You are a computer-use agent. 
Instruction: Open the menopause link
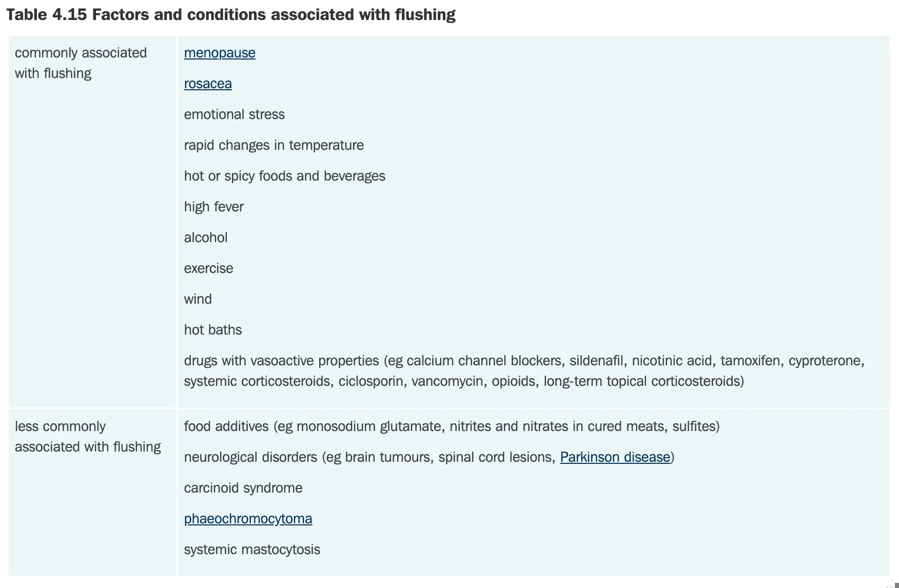coord(220,53)
